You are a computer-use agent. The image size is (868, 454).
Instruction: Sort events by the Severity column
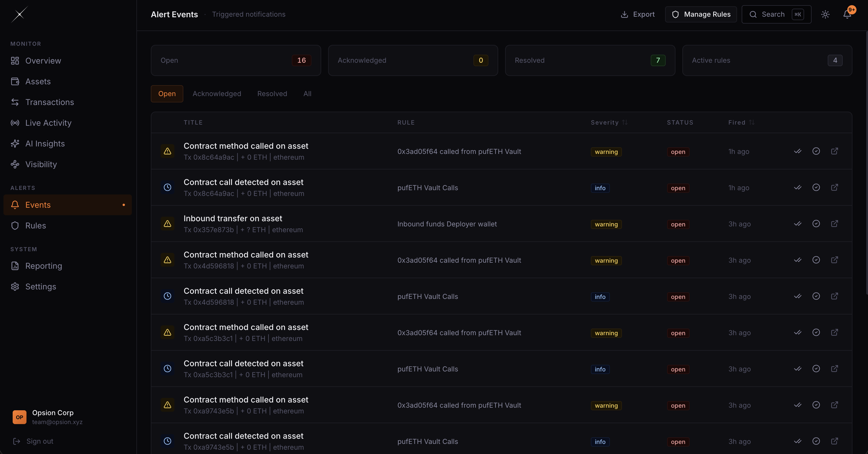[x=608, y=122]
